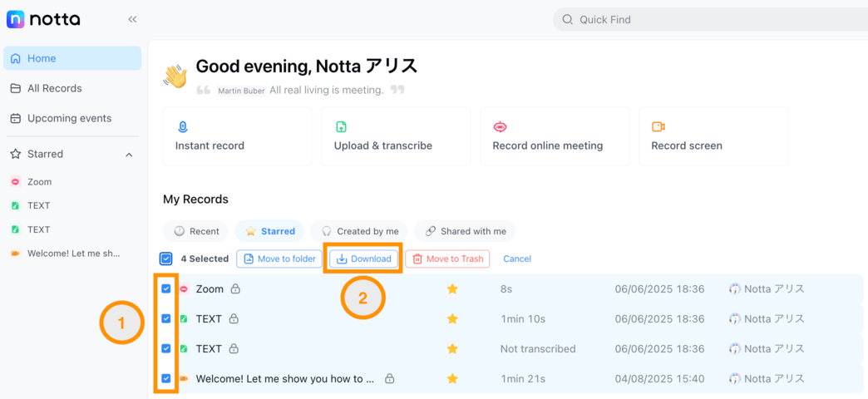Screen dimensions: 868x399
Task: Click the Upload & transcribe file icon
Action: tap(342, 126)
